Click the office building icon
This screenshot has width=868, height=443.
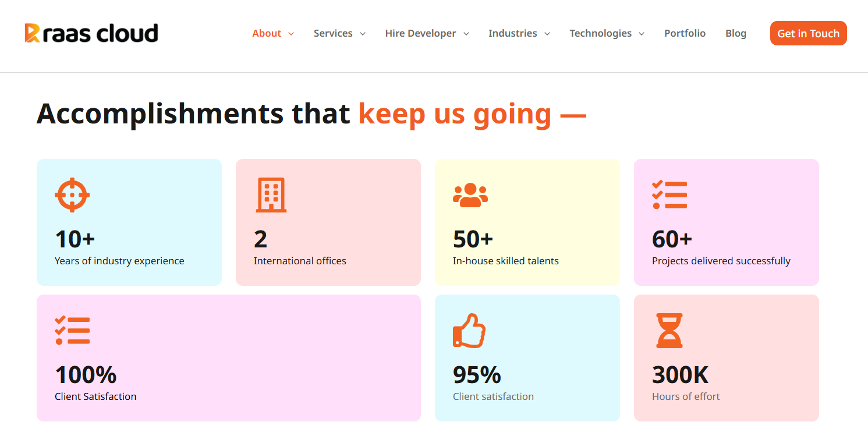[271, 194]
